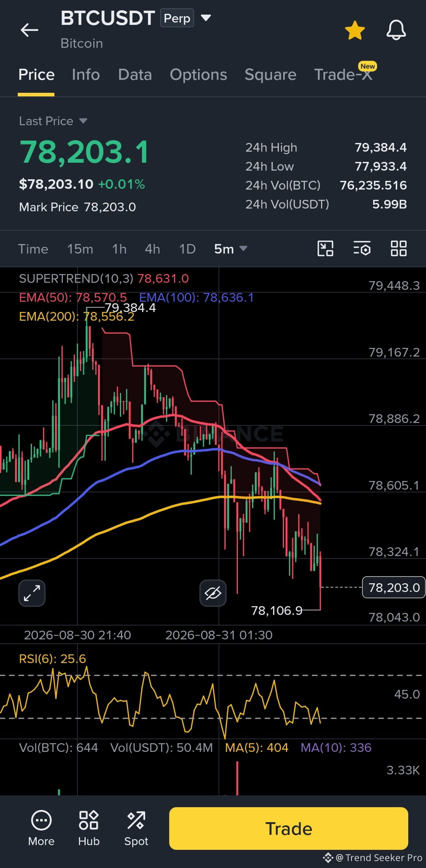Screen dimensions: 426x868
Task: Click the Vol(USDT): 50.4M label
Action: (162, 748)
